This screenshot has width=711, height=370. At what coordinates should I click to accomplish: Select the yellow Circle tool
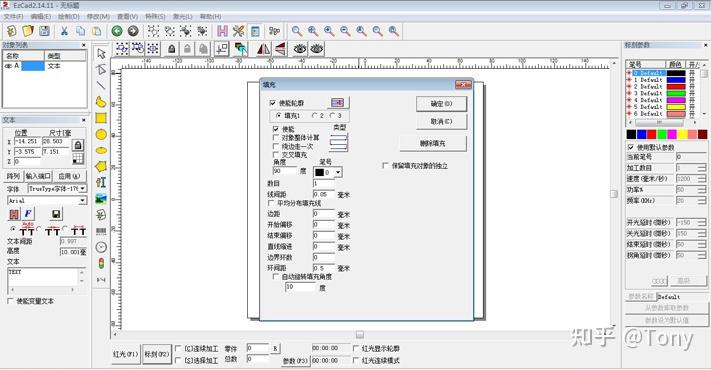[101, 134]
